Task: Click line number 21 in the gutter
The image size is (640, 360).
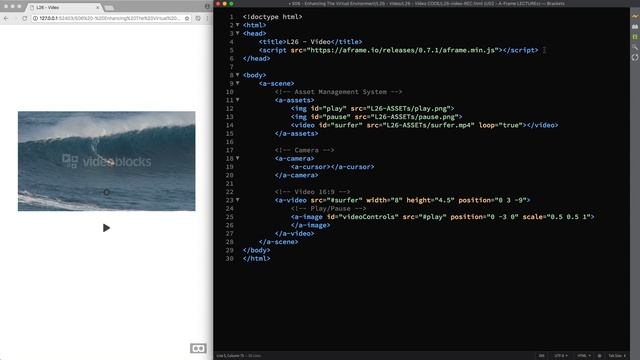Action: click(x=229, y=184)
